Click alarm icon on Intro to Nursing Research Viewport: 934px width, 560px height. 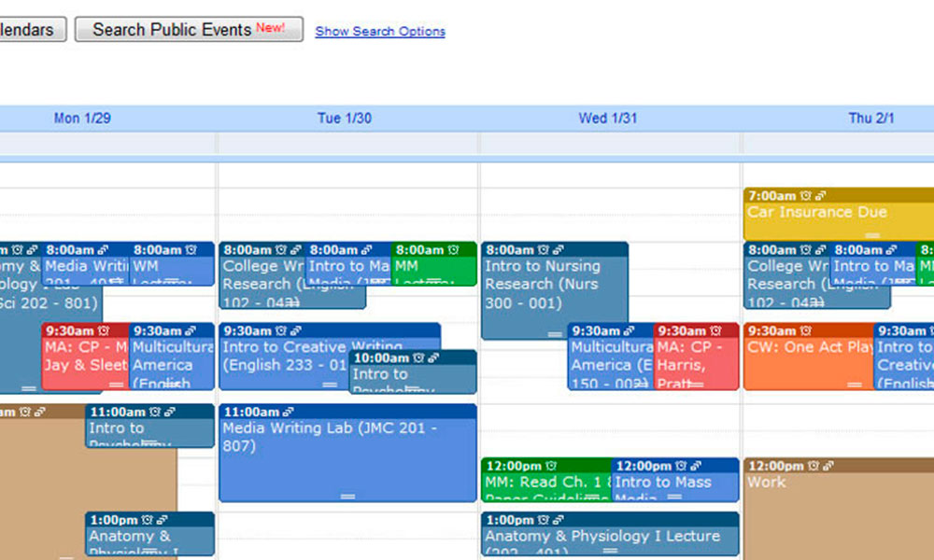coord(543,250)
